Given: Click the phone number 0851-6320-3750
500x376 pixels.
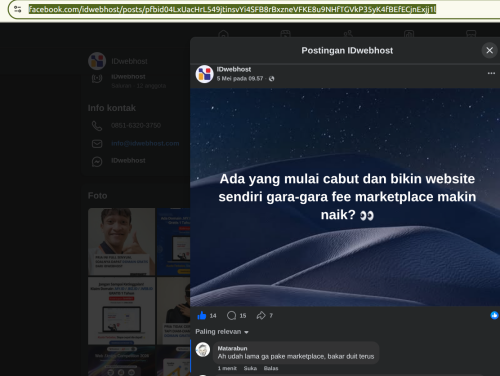Looking at the screenshot, I should click(136, 126).
